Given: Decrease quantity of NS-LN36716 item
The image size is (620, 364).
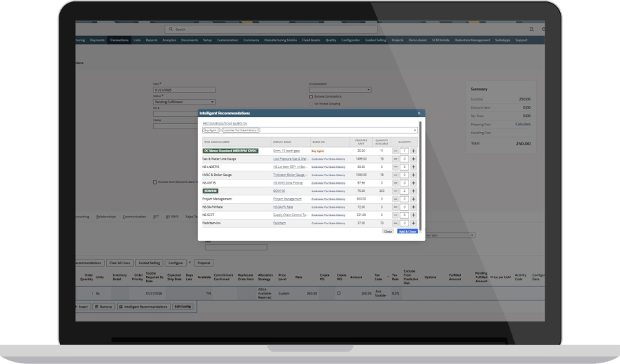Looking at the screenshot, I should pos(395,167).
